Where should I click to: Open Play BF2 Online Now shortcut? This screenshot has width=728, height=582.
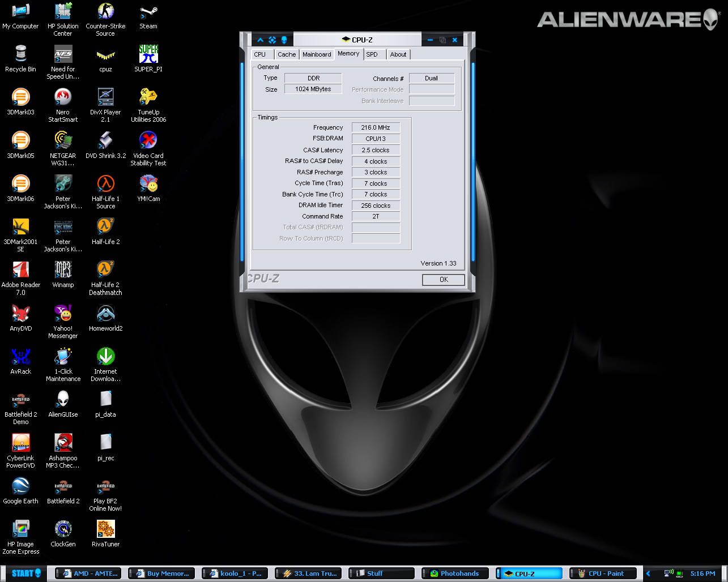105,495
